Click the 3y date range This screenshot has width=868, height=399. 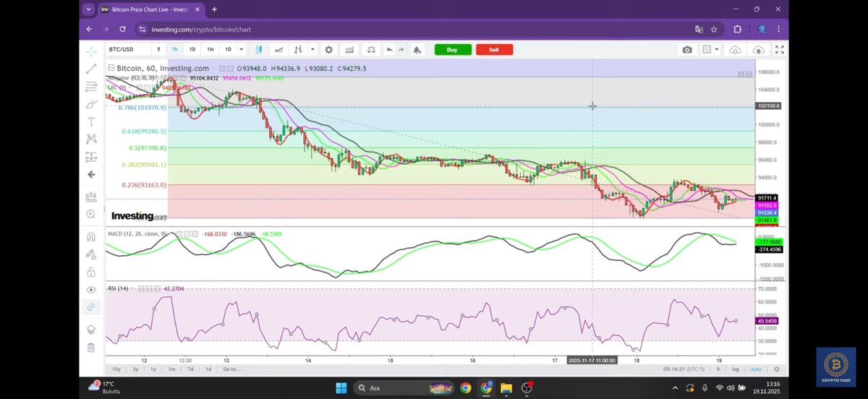click(135, 369)
